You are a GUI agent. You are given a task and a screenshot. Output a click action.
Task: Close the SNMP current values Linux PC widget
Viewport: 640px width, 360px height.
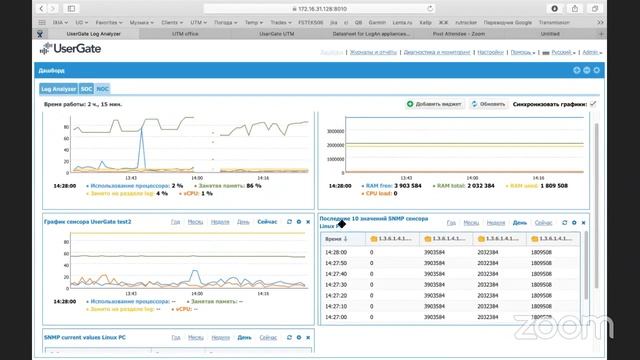[308, 338]
